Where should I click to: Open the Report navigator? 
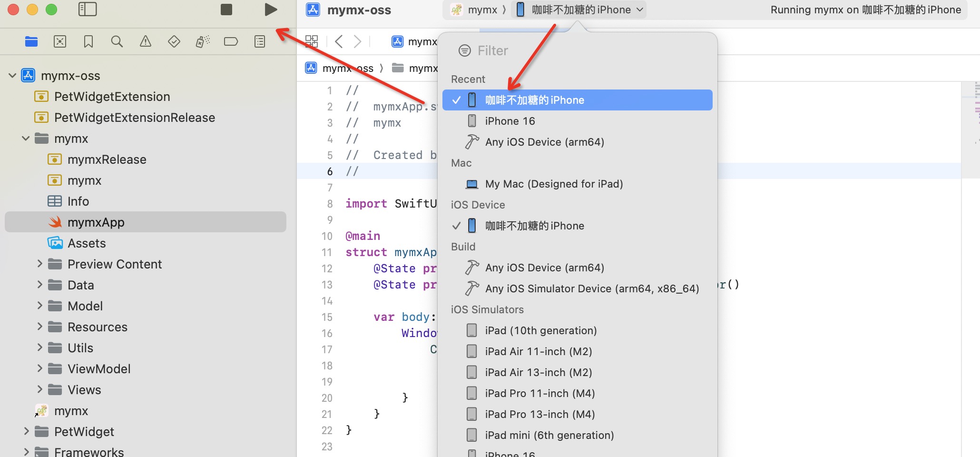click(260, 42)
